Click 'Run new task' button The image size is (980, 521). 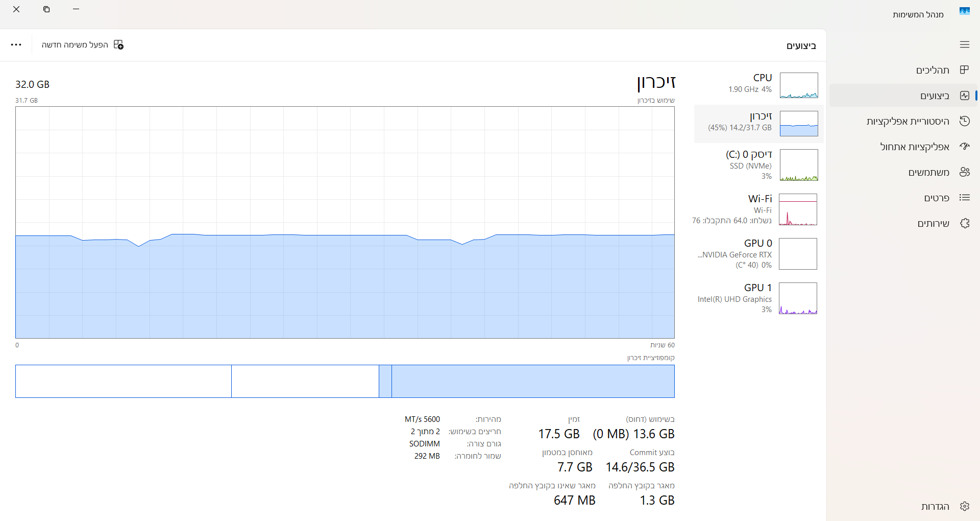[x=83, y=45]
